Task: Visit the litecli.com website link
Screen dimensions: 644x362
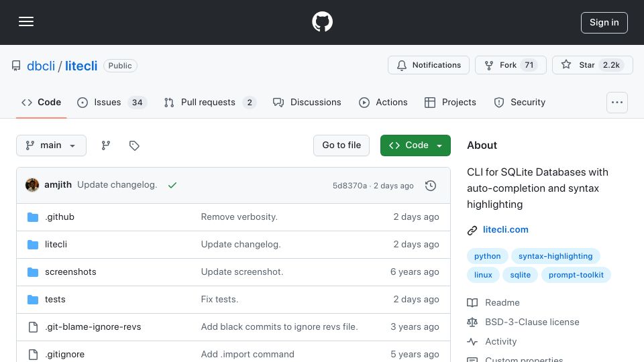Action: (x=506, y=229)
